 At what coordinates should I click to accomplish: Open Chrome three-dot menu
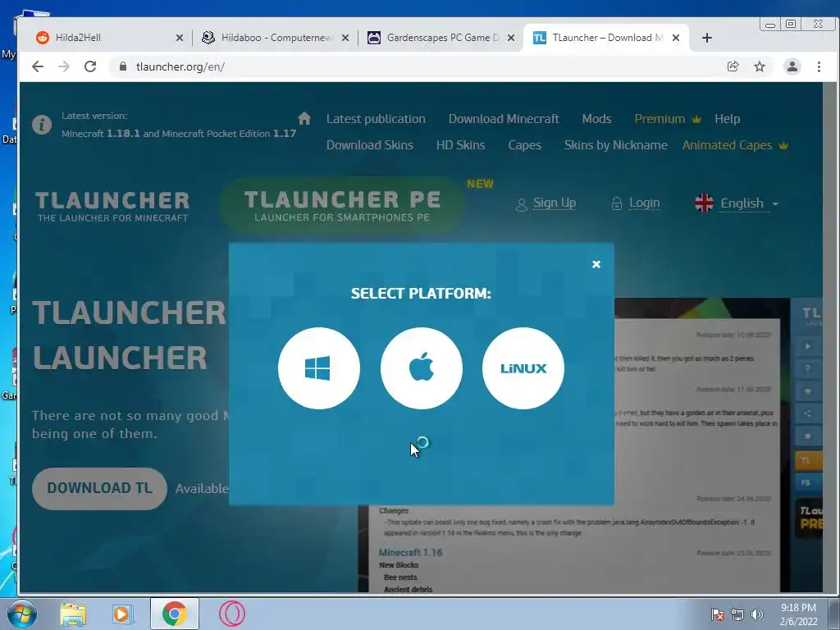(x=819, y=66)
